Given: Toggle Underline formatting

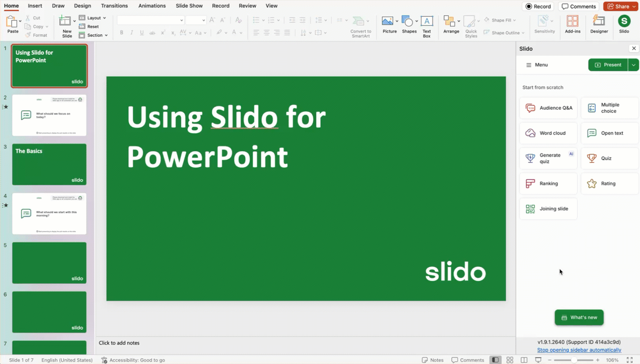Looking at the screenshot, I should [142, 33].
